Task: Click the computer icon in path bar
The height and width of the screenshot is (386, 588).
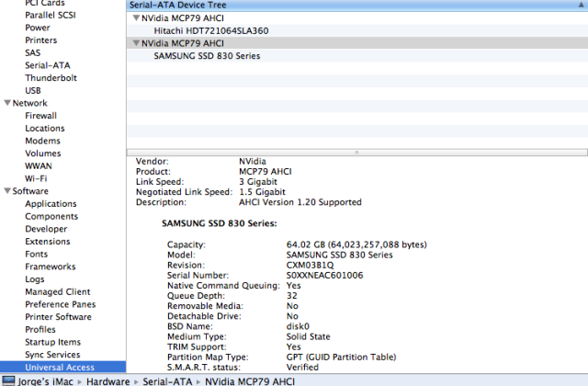Action: (x=8, y=380)
